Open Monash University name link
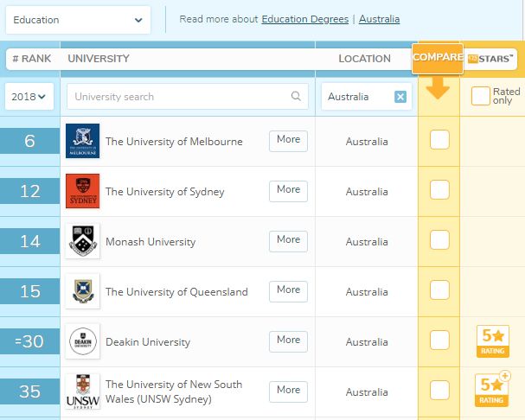Image resolution: width=525 pixels, height=420 pixels. [150, 242]
